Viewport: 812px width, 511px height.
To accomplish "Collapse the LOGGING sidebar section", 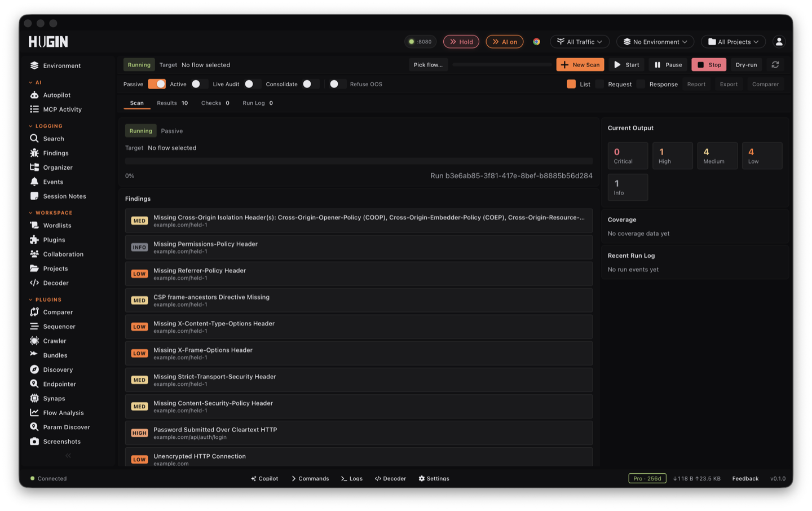I will (46, 126).
